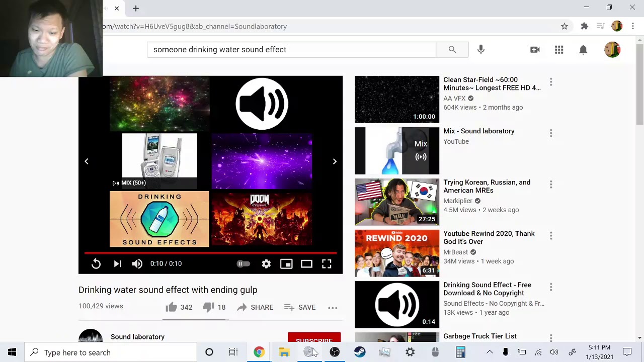This screenshot has width=644, height=362.
Task: Subscribe to Sound laboratory
Action: click(x=314, y=337)
